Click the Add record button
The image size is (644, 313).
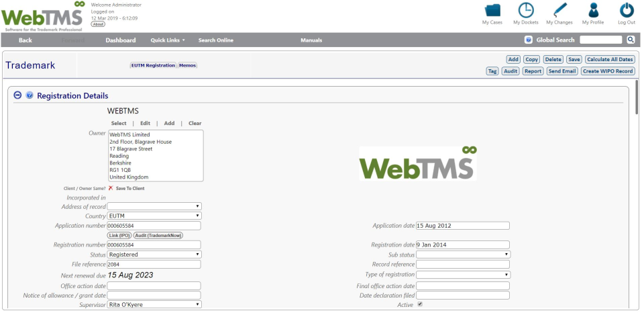pos(513,60)
